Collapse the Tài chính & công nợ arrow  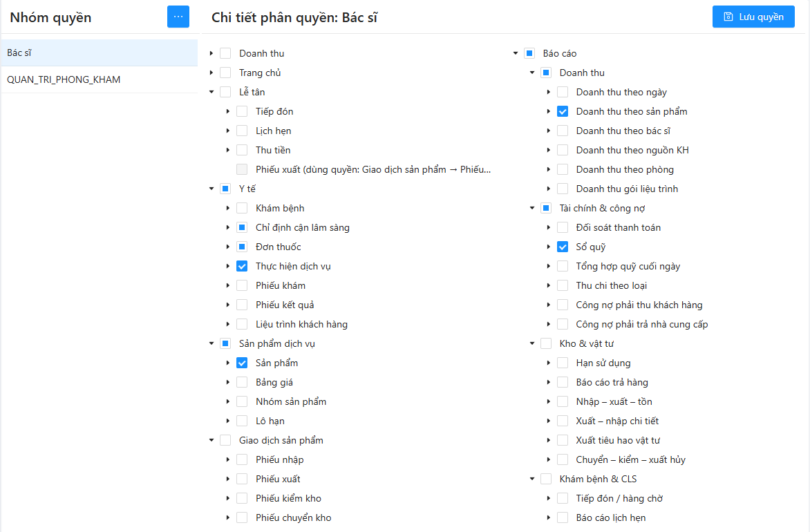[x=532, y=208]
